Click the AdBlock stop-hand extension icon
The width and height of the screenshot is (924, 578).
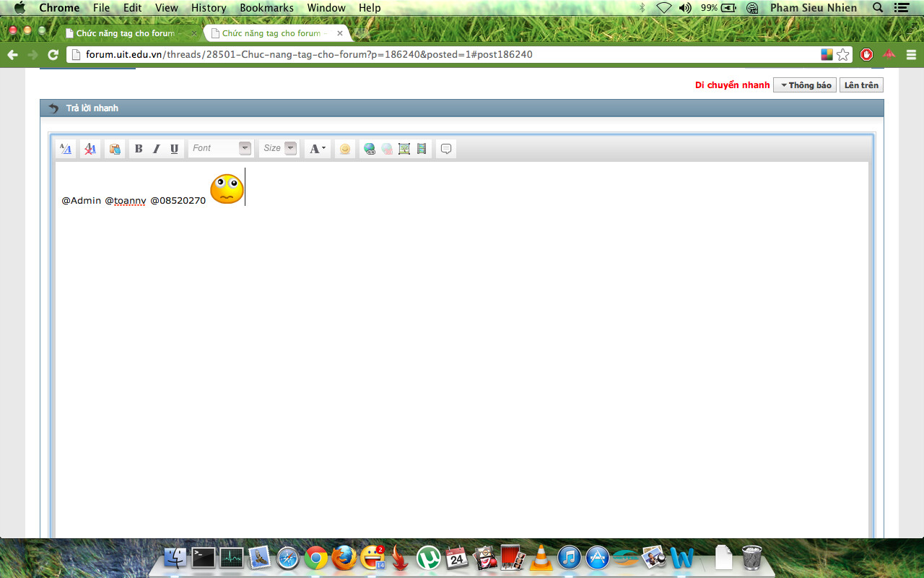[x=867, y=55]
